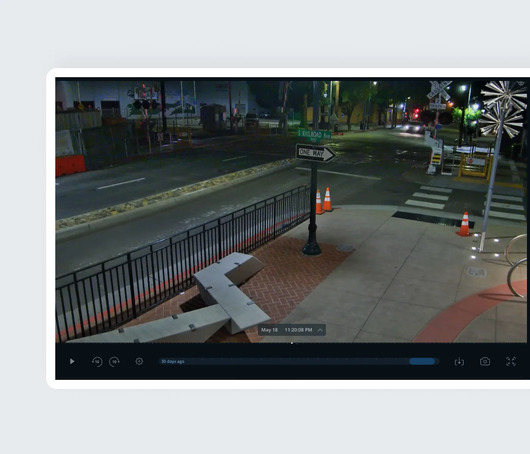This screenshot has height=454, width=530.
Task: Jump to the 30 days ago label
Action: [x=173, y=361]
